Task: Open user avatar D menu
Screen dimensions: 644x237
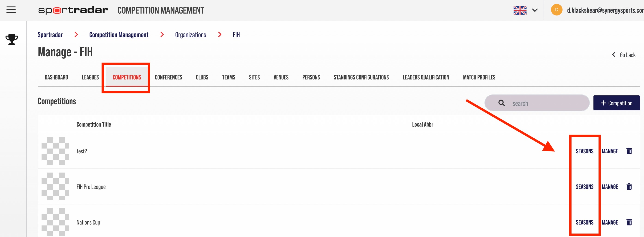Action: click(x=557, y=10)
